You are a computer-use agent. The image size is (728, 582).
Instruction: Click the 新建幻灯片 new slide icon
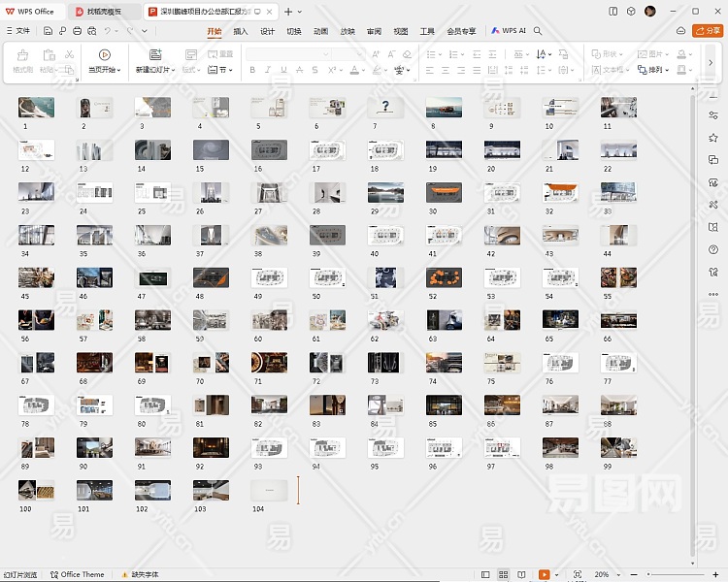(155, 55)
